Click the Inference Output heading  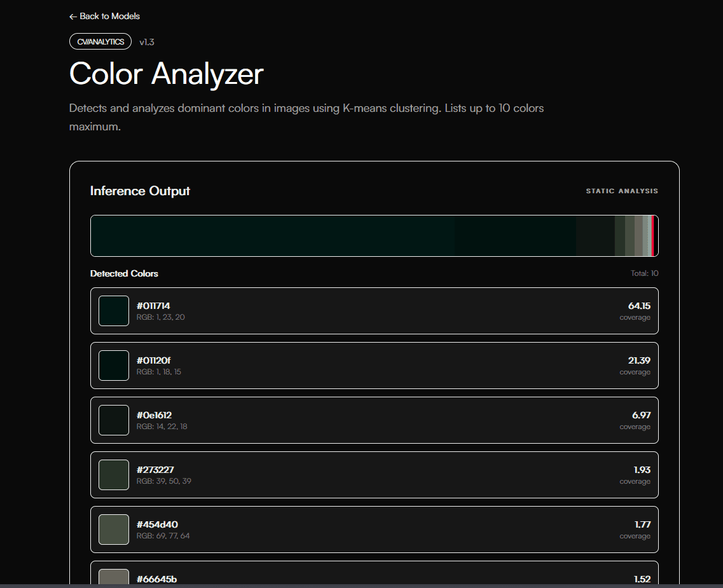(140, 191)
